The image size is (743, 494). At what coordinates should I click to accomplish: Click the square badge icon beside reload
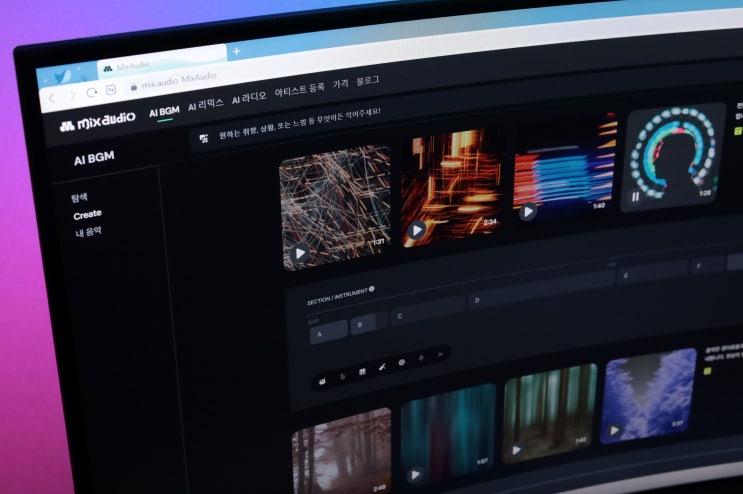click(x=110, y=90)
